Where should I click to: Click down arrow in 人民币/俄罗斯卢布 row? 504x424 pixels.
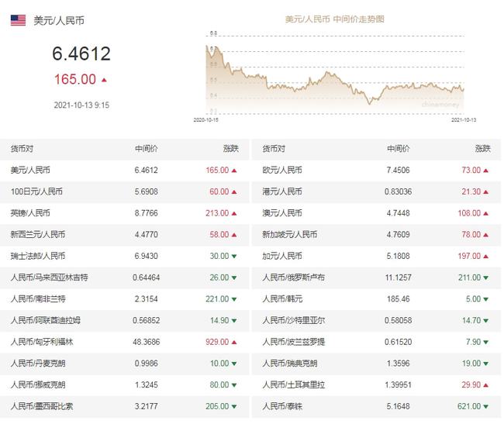click(485, 277)
